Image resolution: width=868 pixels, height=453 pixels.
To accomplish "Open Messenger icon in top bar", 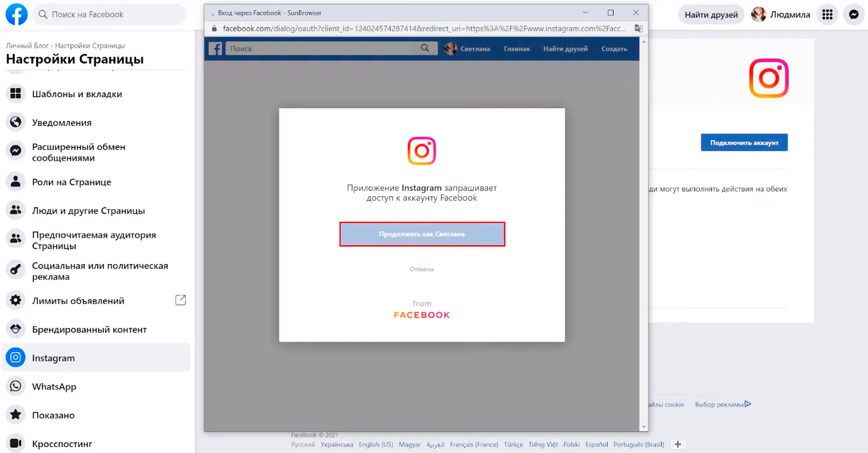I will (x=853, y=15).
